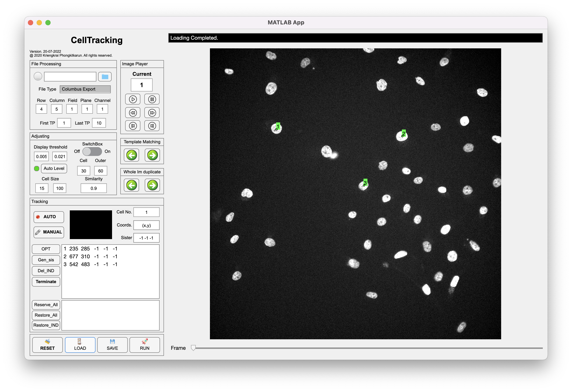Click the RUN rocket button

(x=145, y=345)
